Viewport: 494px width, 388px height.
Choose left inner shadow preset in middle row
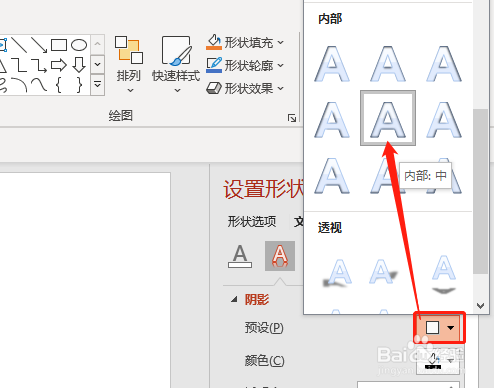pos(332,120)
